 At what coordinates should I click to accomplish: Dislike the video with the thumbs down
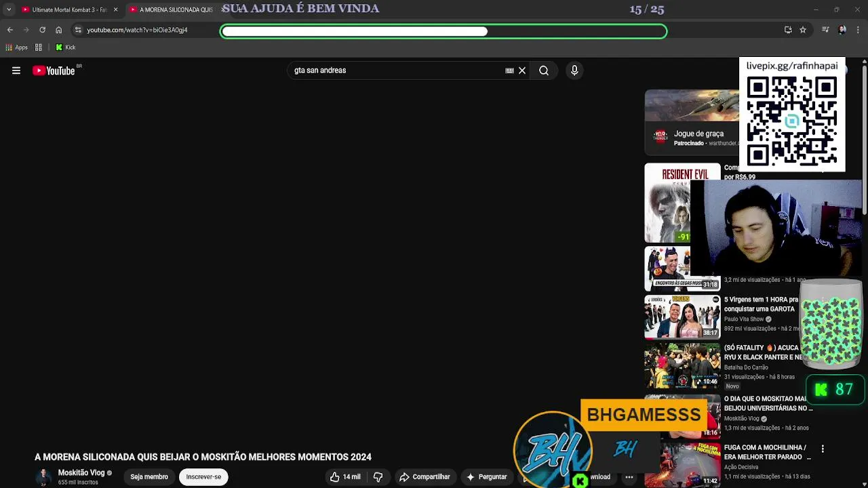click(x=378, y=477)
